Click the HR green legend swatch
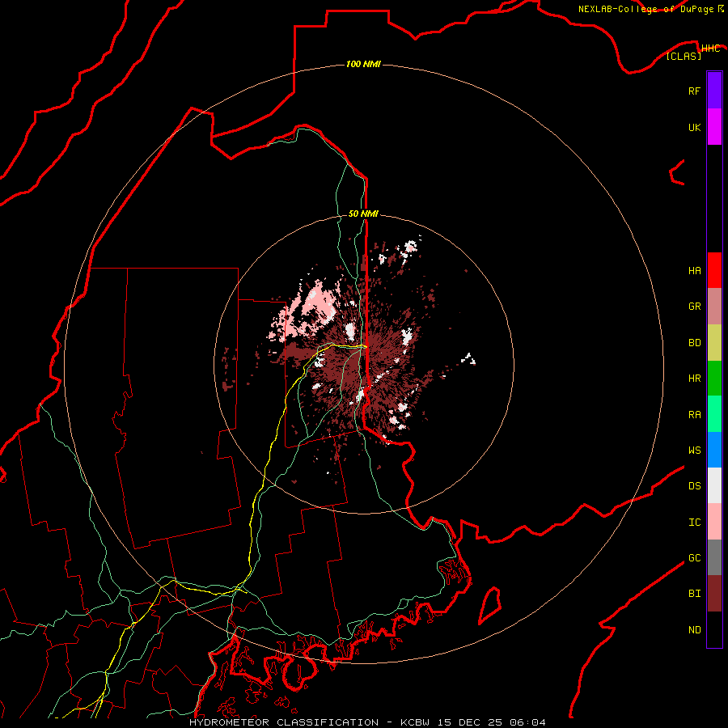The width and height of the screenshot is (728, 728). (x=714, y=379)
